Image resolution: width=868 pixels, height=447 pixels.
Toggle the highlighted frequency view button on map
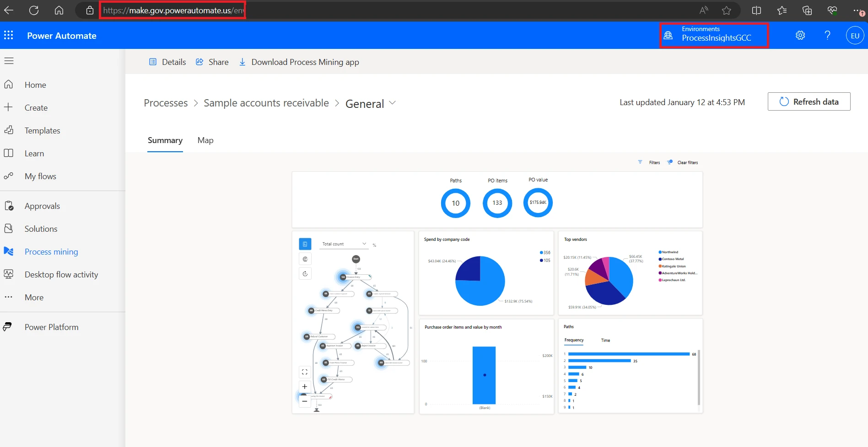(x=305, y=244)
